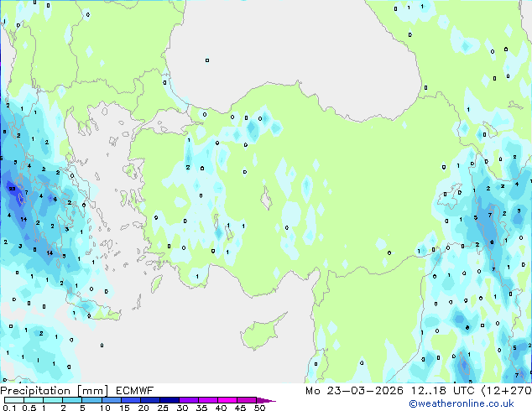This screenshot has height=411, width=532.
Task: Click the 20–25 mm legend color box
Action: point(149,400)
